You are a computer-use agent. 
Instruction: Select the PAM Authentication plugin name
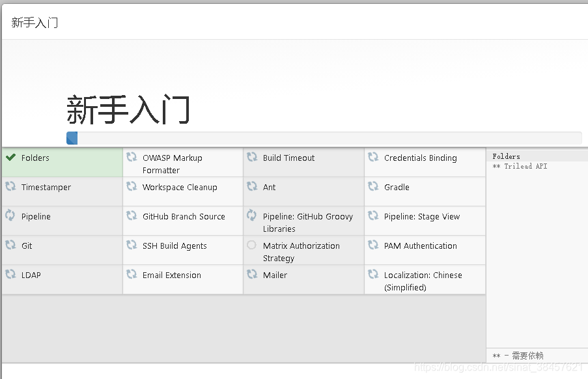(x=421, y=246)
